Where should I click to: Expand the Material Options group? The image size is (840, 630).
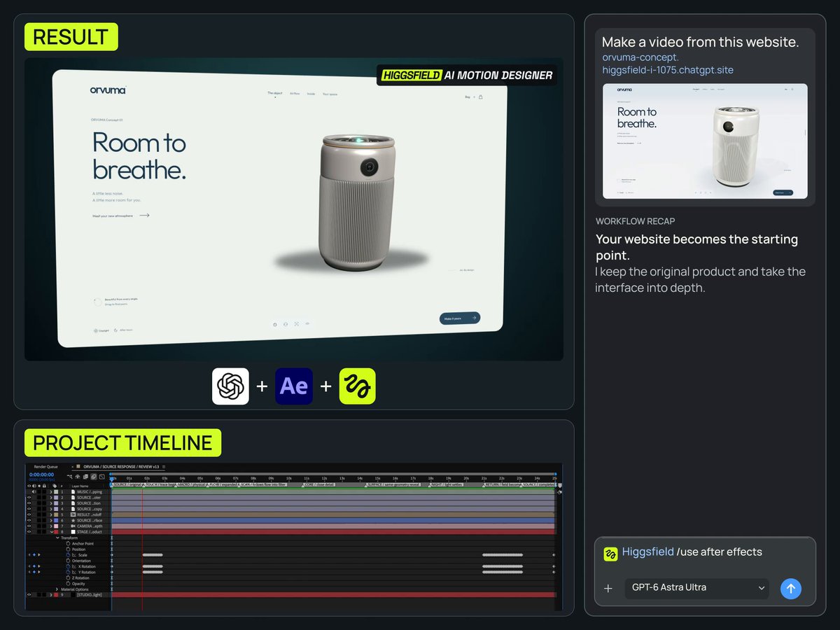(x=57, y=589)
